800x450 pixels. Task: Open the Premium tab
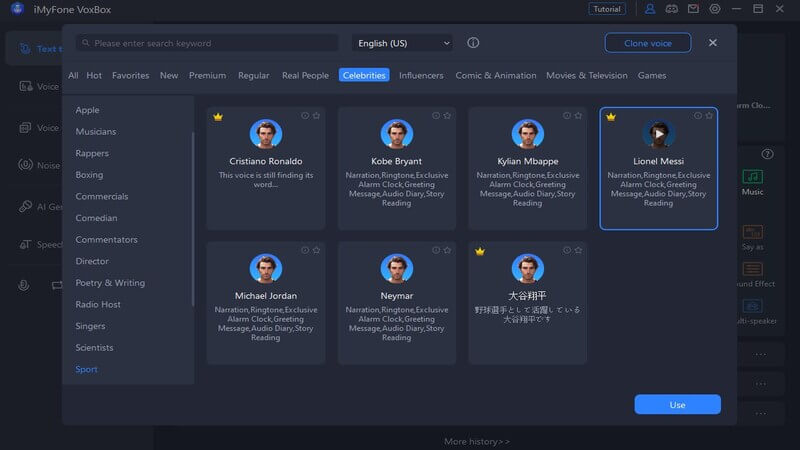tap(207, 76)
